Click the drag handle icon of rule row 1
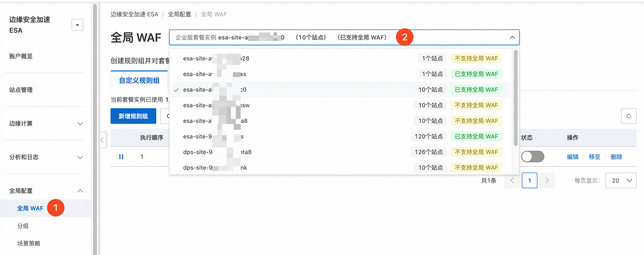The width and height of the screenshot is (644, 255). 121,157
